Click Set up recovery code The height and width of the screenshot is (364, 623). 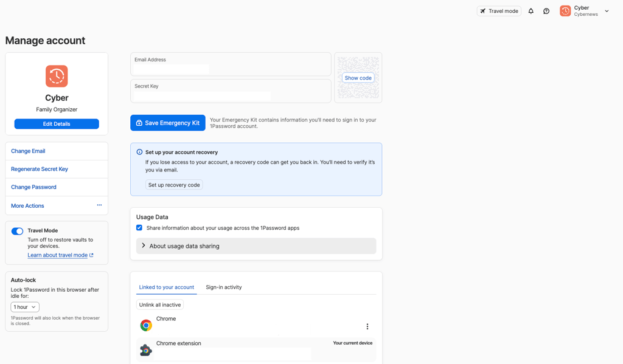point(174,185)
